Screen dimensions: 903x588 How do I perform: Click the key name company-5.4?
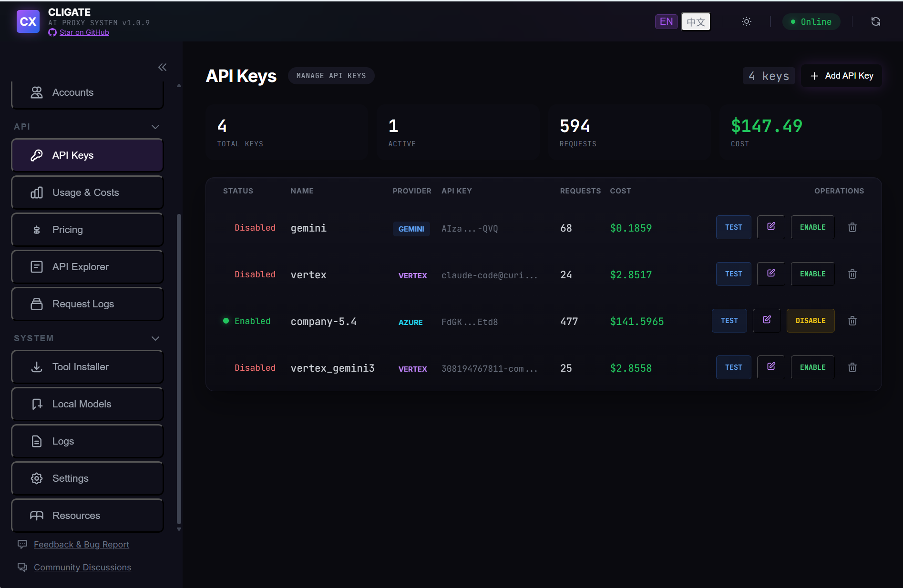point(324,322)
